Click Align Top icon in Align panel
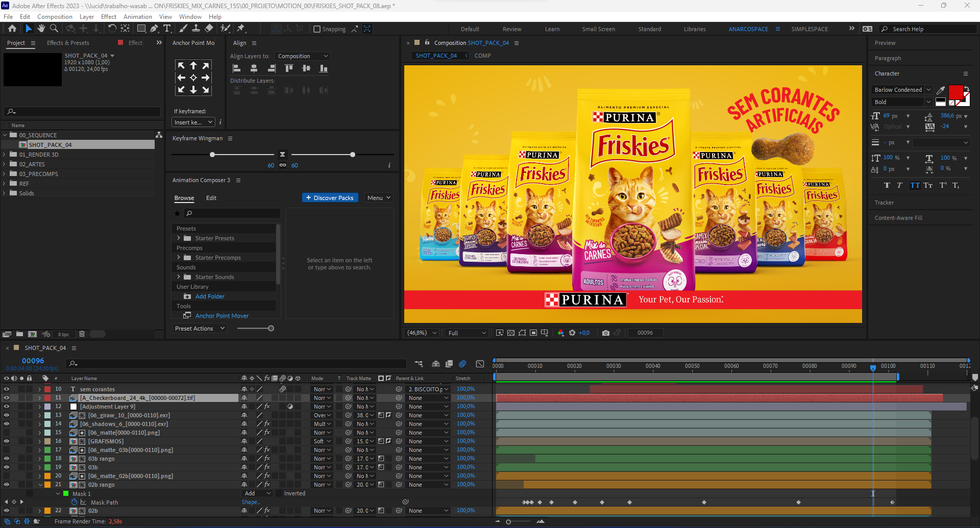980x528 pixels. [x=289, y=68]
